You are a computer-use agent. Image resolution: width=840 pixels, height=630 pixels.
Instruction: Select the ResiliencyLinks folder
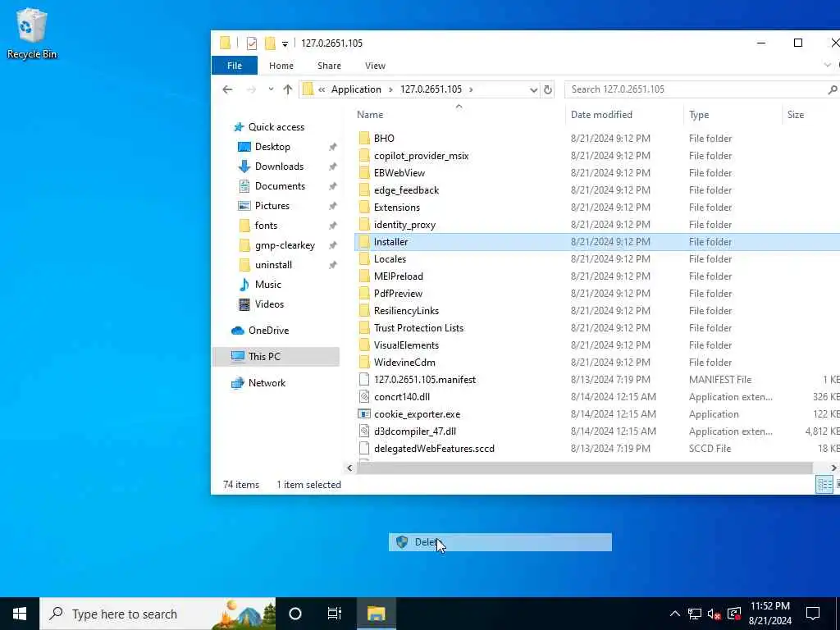[x=406, y=311]
